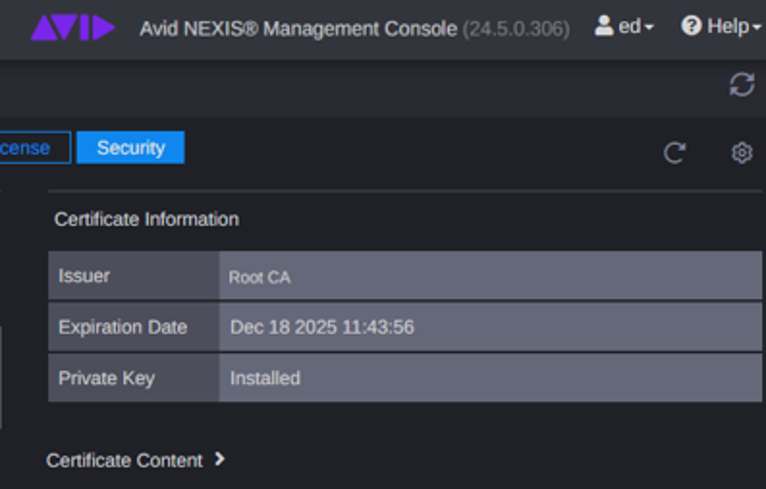Screen dimensions: 766x489
Task: Refresh the Security panel
Action: (675, 153)
